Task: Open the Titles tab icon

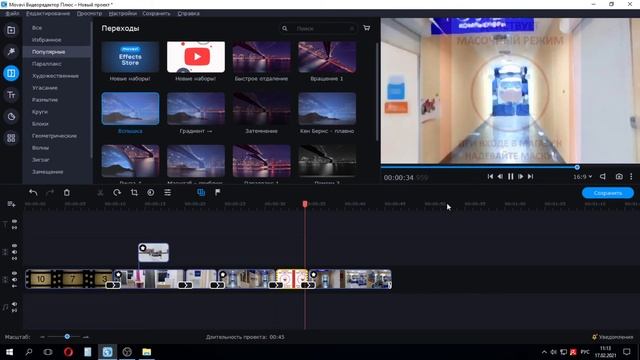Action: [11, 95]
